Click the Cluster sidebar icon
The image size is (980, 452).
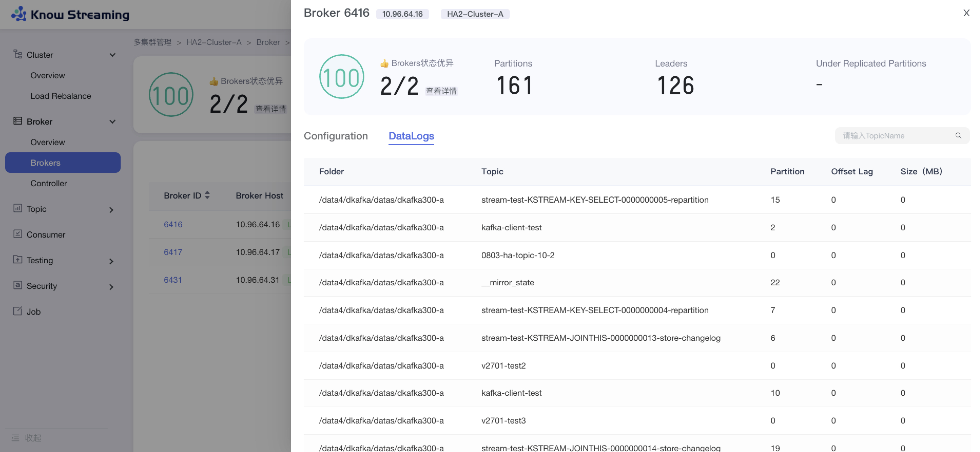click(17, 54)
